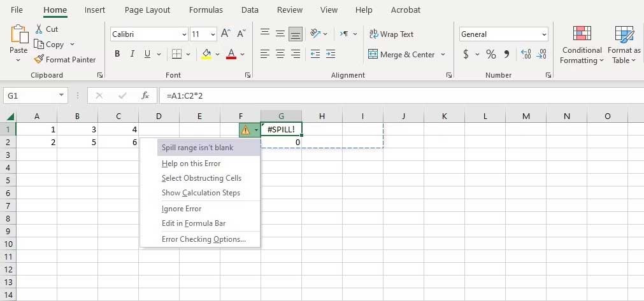Increase decimal places icon

[x=526, y=54]
